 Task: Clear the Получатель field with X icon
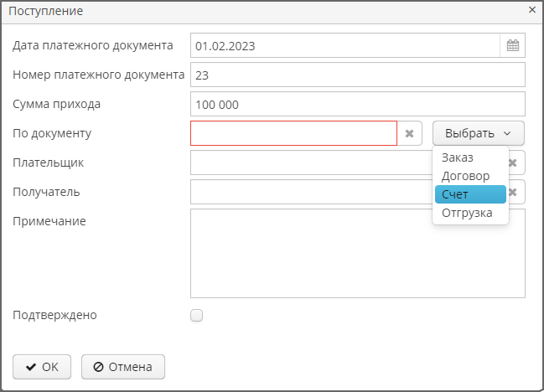click(513, 192)
